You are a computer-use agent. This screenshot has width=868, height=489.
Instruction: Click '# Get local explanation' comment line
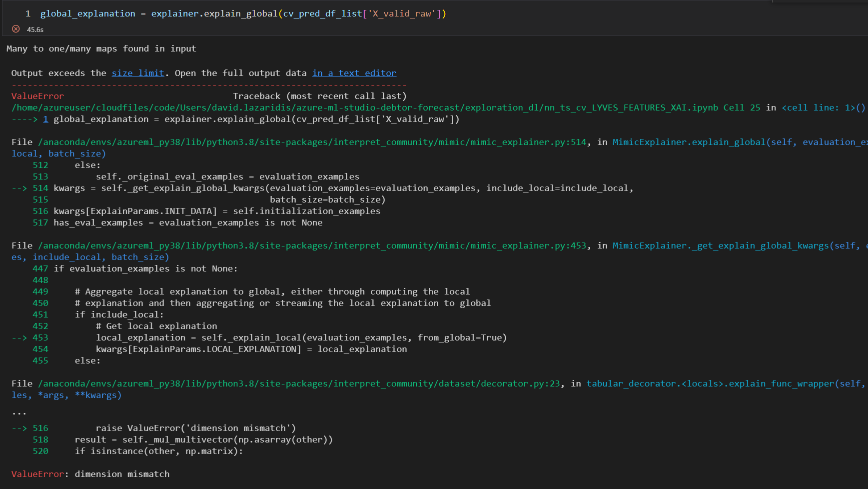(x=156, y=326)
